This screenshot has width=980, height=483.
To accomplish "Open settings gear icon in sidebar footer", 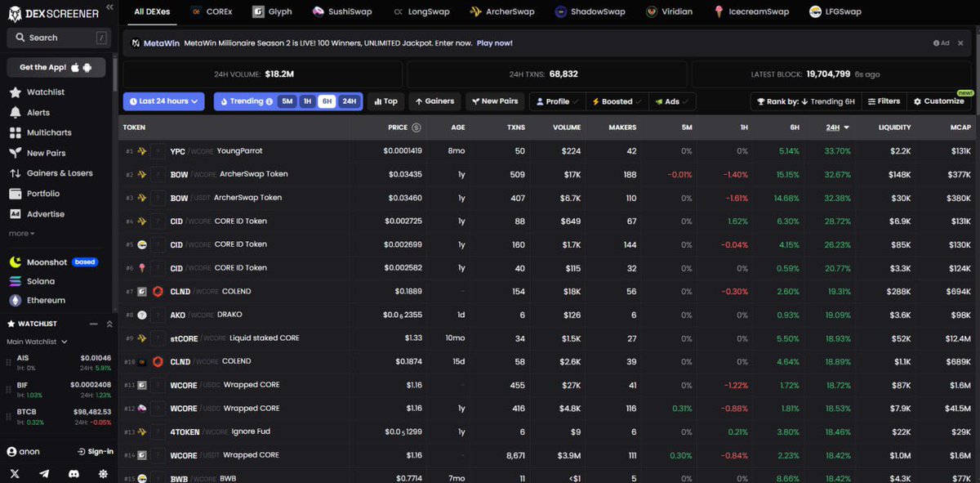I will (103, 473).
